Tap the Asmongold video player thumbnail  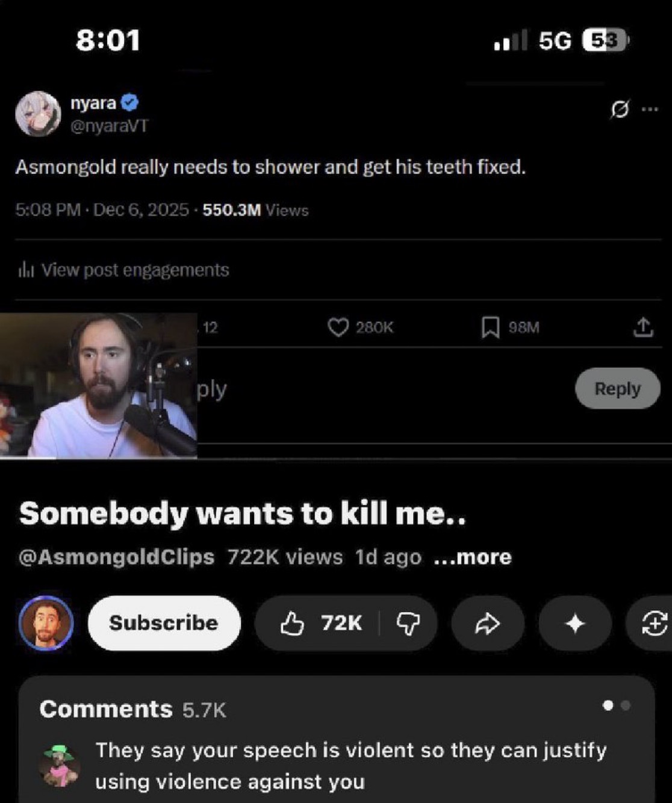pyautogui.click(x=98, y=386)
